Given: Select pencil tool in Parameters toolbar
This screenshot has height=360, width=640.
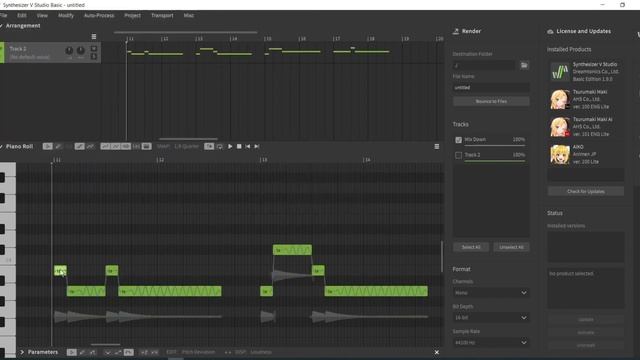Looking at the screenshot, I should click(x=82, y=352).
